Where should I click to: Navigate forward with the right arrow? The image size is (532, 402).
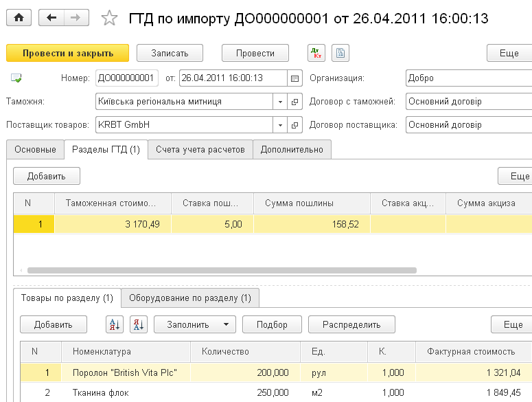point(76,18)
